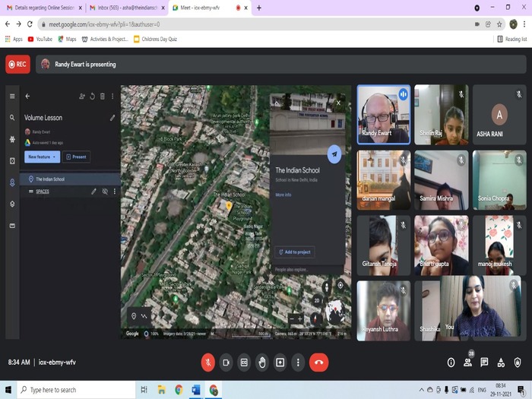The image size is (532, 399).
Task: Toggle 2D view button on map
Action: [317, 300]
